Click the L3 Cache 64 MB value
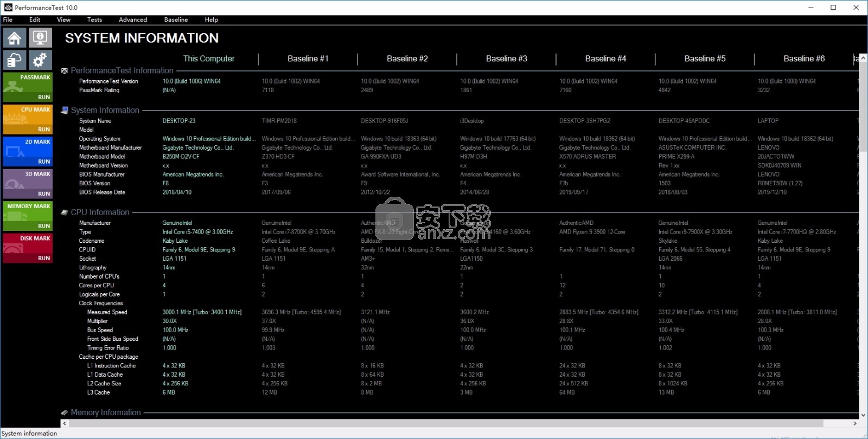 [567, 392]
